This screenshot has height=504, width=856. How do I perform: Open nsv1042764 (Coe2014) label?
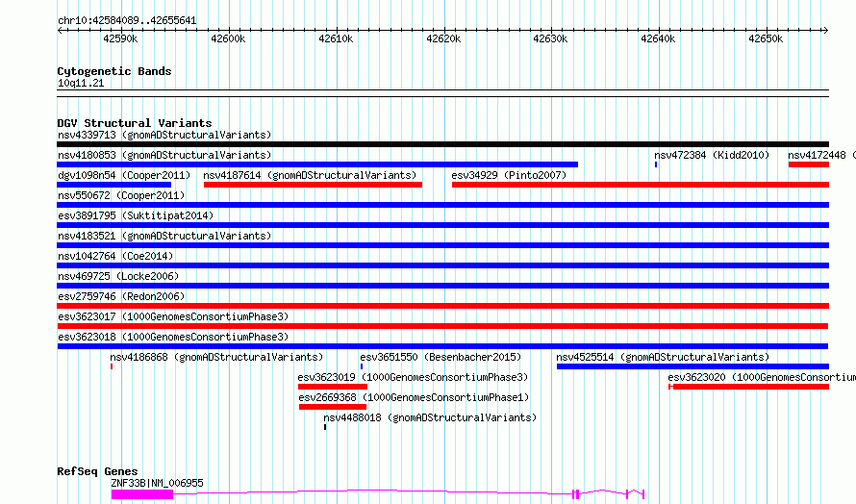tap(115, 256)
